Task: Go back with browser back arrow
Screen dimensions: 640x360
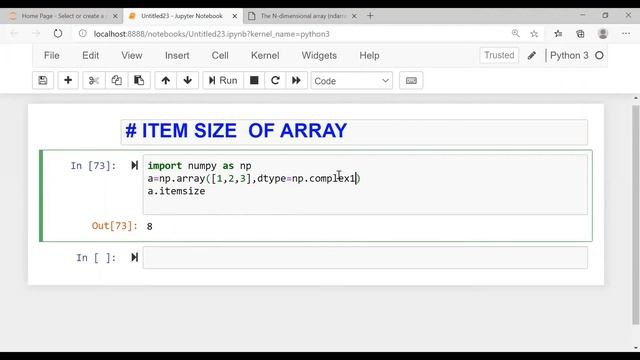Action: coord(14,33)
